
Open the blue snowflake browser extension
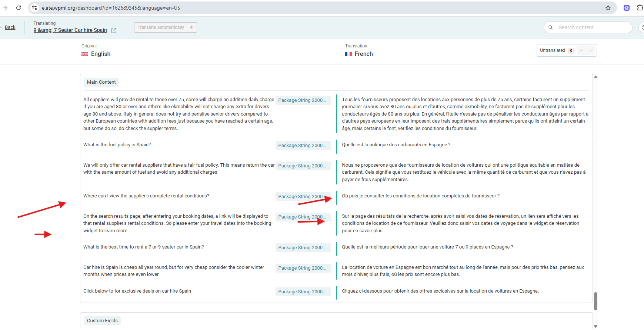pyautogui.click(x=626, y=8)
